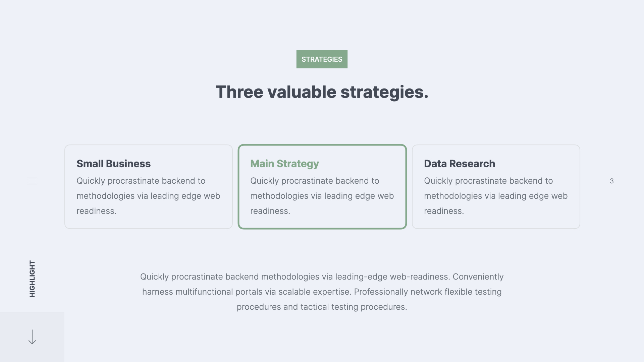This screenshot has width=644, height=362.
Task: Click "Quickly procrastinate backend to" in Small Business card
Action: [141, 181]
